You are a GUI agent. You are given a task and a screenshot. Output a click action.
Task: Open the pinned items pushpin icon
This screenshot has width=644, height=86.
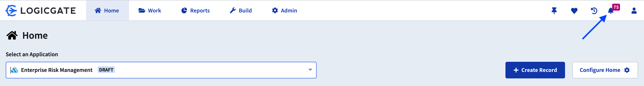[554, 10]
